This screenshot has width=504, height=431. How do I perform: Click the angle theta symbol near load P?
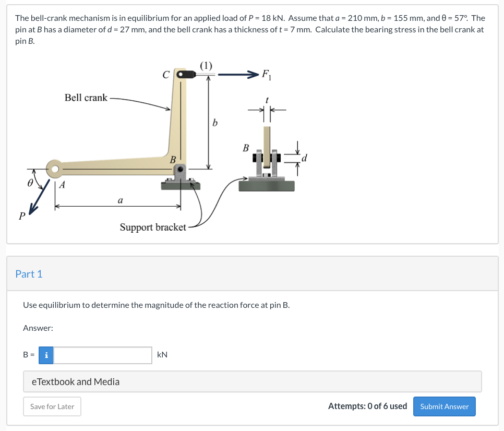coord(31,183)
